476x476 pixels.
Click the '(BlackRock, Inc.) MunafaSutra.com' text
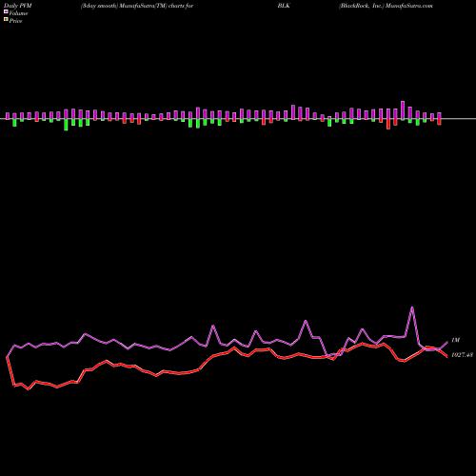coord(386,6)
